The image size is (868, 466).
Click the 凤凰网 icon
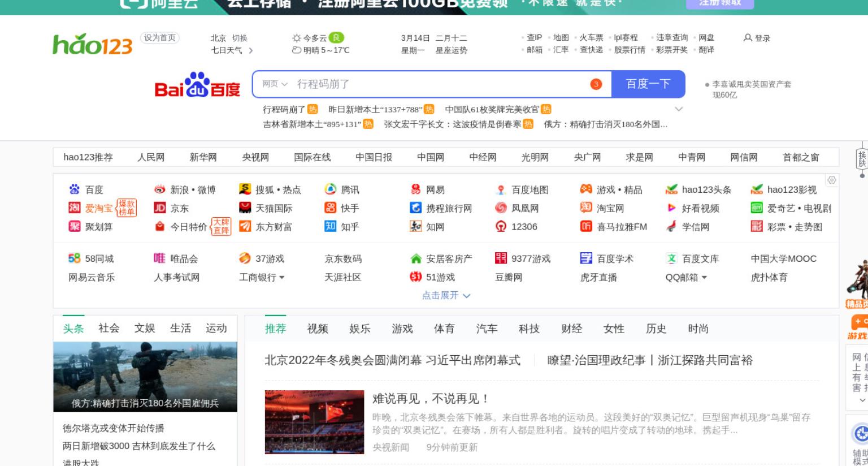501,208
